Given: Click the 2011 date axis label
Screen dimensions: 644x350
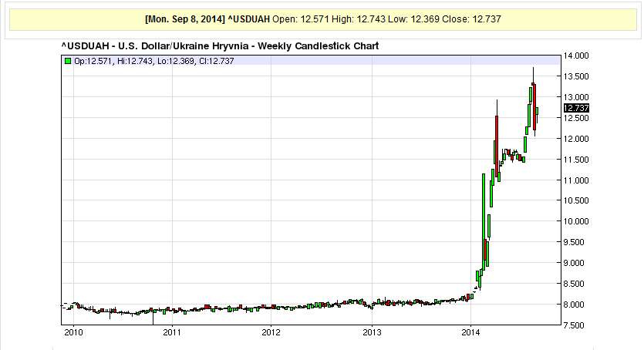Looking at the screenshot, I should [x=172, y=333].
